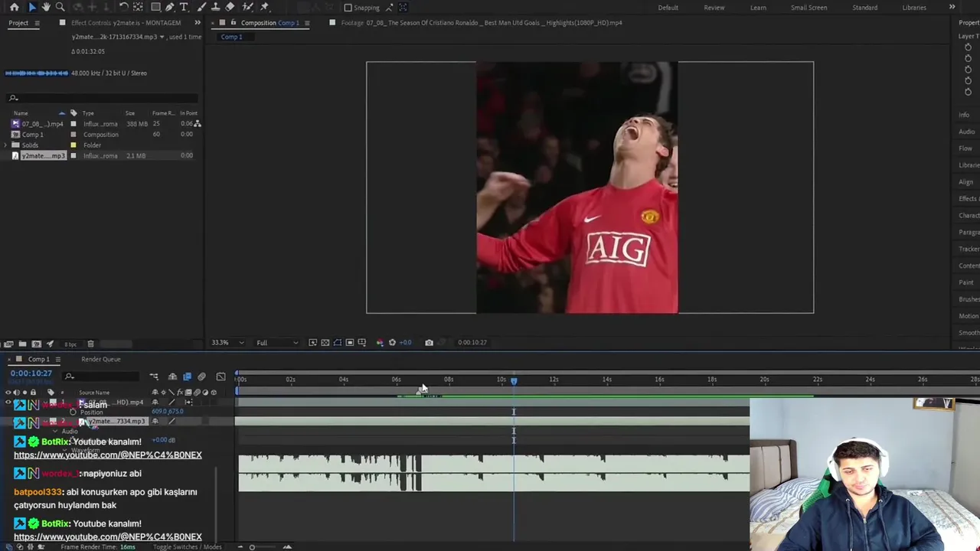Screen dimensions: 980x551
Task: Open the Effect Controls tab
Action: (126, 23)
